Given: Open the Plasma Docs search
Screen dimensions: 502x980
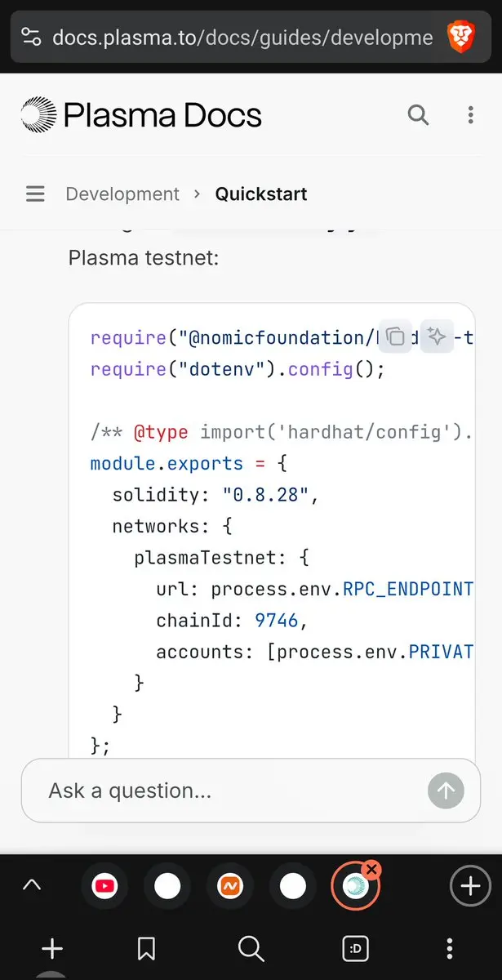Looking at the screenshot, I should [418, 115].
